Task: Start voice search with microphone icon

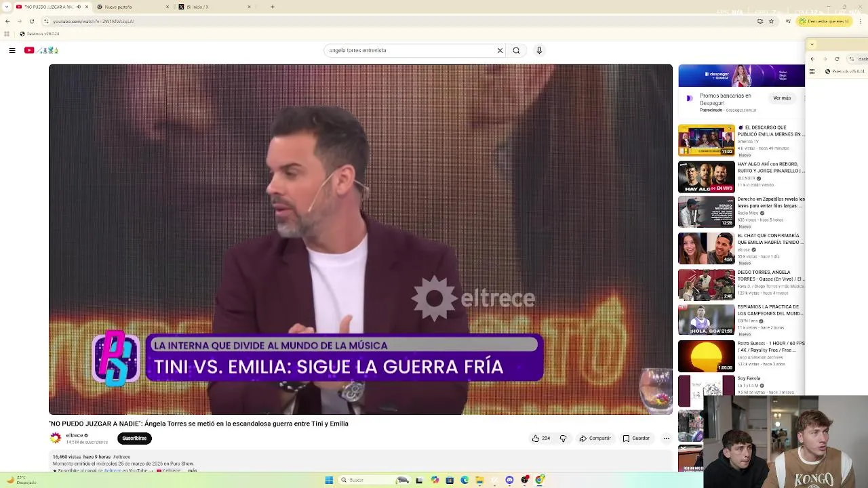Action: 539,50
